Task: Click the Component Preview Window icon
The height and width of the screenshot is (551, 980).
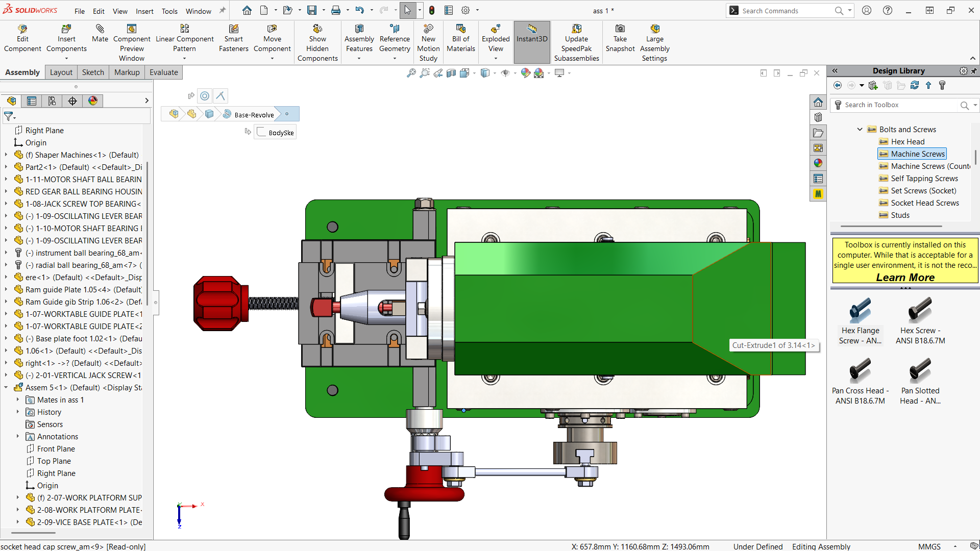Action: 132,29
